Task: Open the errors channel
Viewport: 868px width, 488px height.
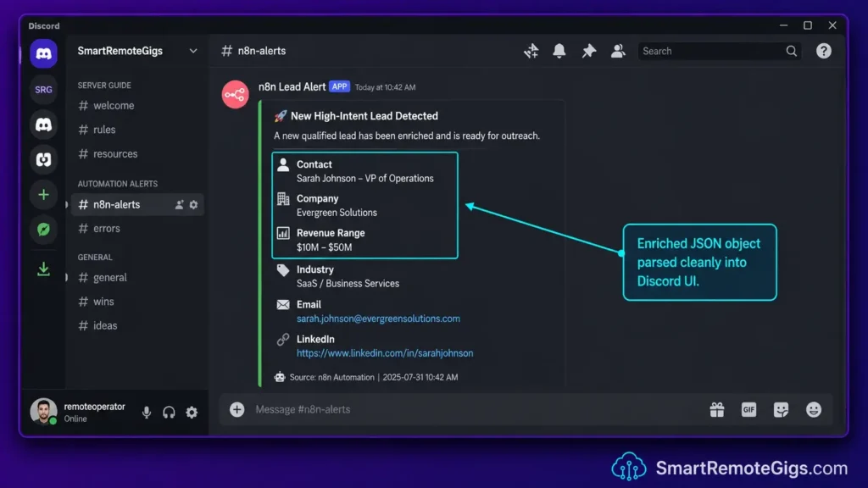Action: (136, 229)
